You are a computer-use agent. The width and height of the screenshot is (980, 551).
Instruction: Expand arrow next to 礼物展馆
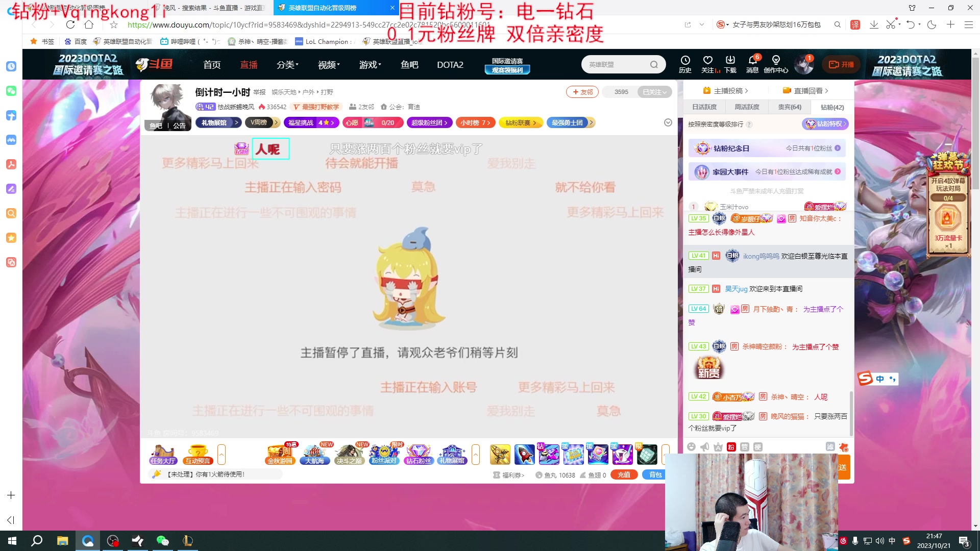click(476, 454)
